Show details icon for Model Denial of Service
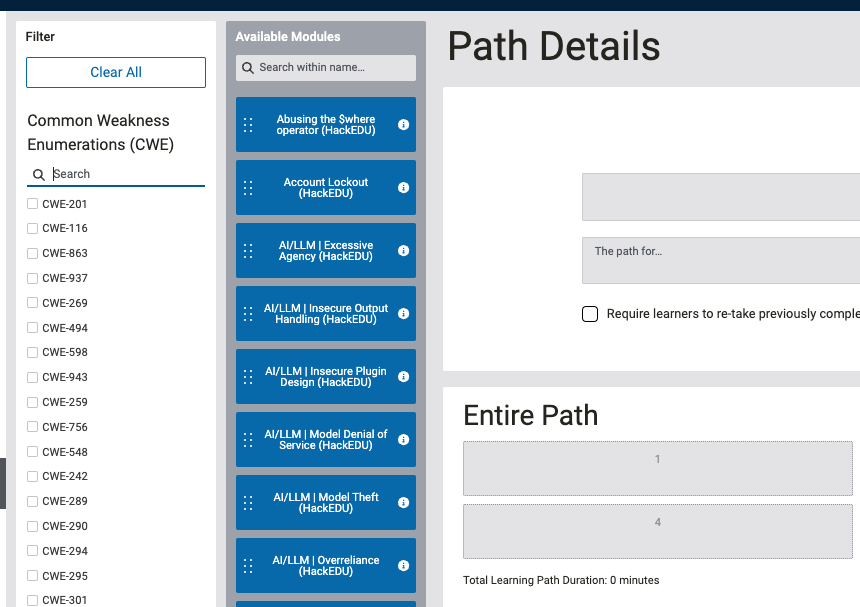Screen dimensions: 860x607 [403, 440]
